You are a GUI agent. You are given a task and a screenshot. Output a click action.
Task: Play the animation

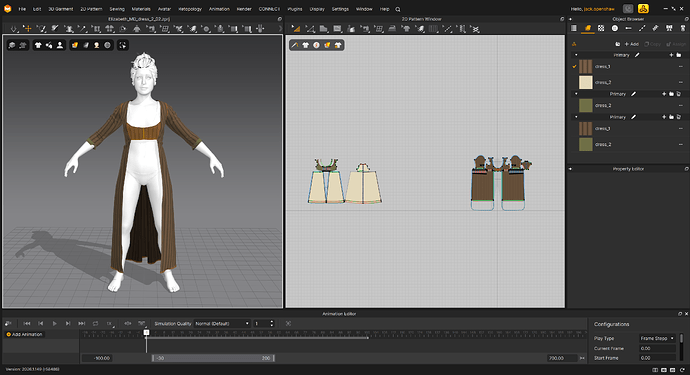pos(55,324)
